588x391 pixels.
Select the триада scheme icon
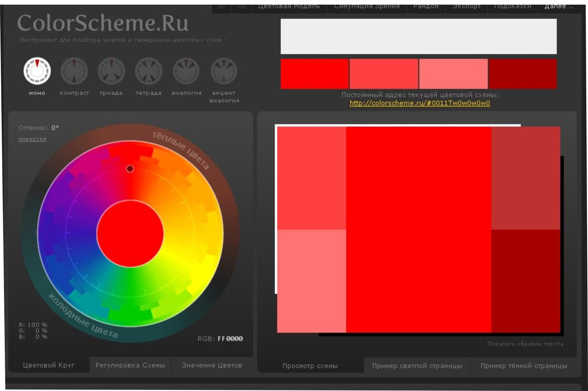point(111,71)
